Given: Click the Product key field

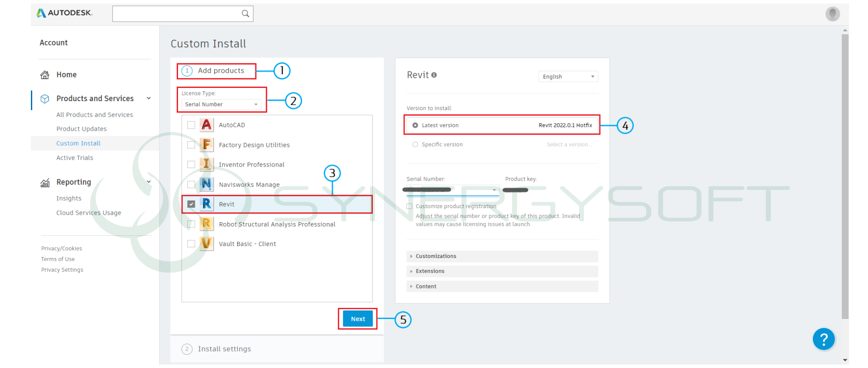Looking at the screenshot, I should tap(515, 190).
